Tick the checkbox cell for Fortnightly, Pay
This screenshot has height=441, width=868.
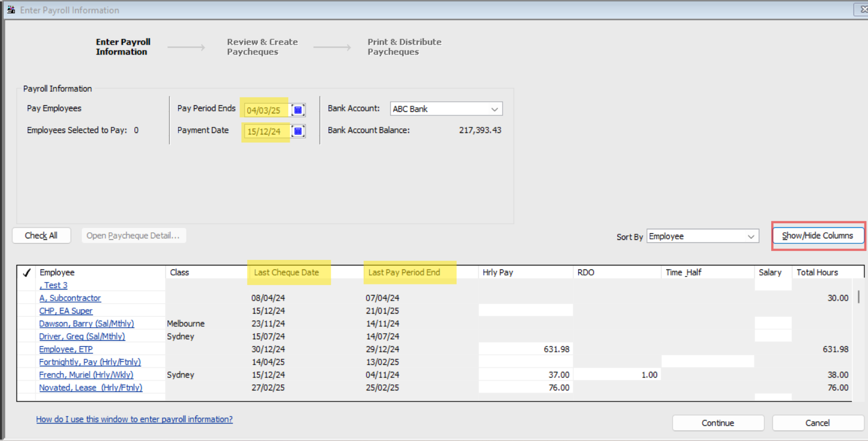(x=27, y=362)
